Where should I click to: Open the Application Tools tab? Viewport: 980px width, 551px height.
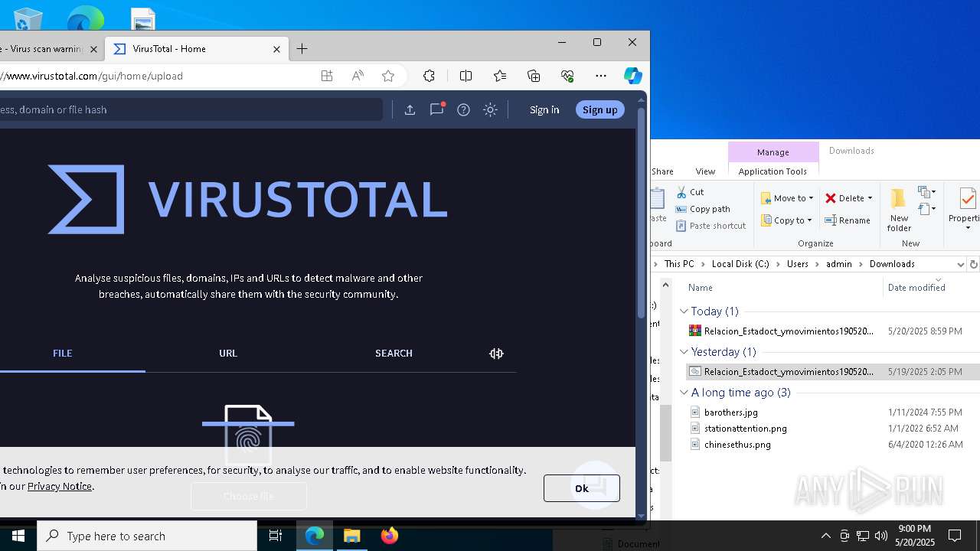click(x=773, y=171)
